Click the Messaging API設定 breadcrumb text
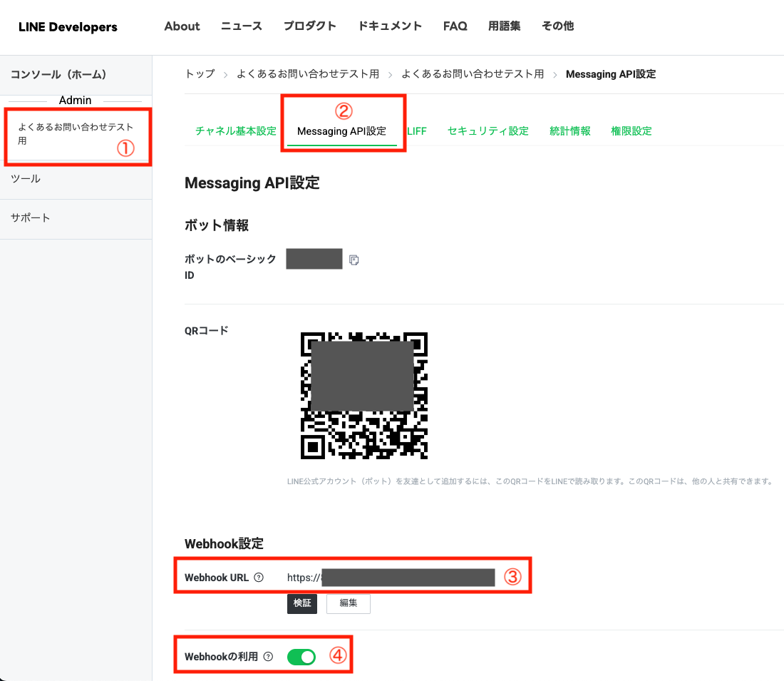The width and height of the screenshot is (784, 681). [x=611, y=74]
